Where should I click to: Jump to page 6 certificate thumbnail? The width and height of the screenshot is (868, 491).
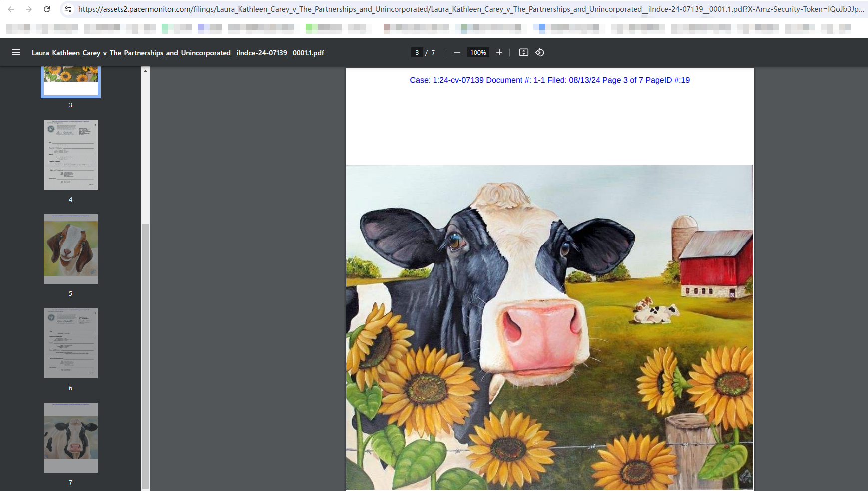tap(71, 343)
